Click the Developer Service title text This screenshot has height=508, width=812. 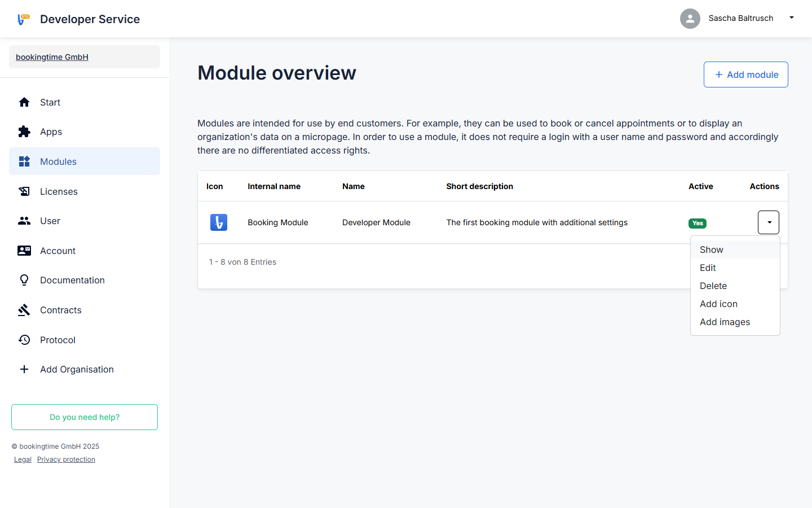pos(90,19)
